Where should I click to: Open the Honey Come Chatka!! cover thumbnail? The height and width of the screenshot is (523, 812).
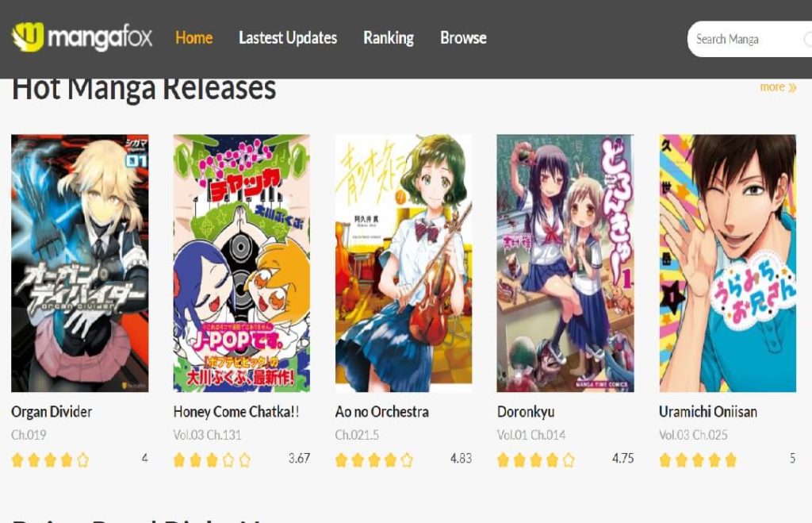241,263
